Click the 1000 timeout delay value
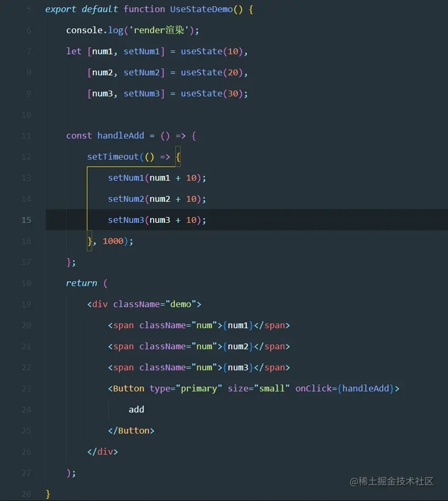 [113, 241]
